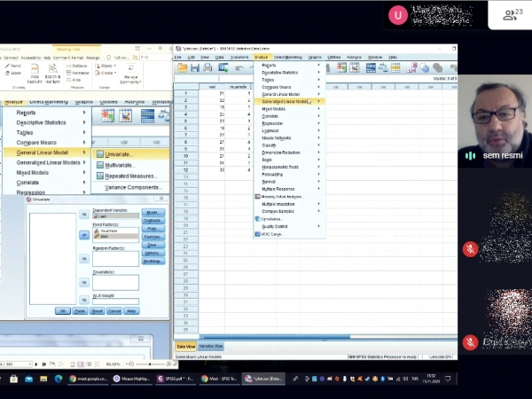Open the Analyze menu in SPSS menu bar
Viewport: 532px width, 399px height.
coord(262,57)
